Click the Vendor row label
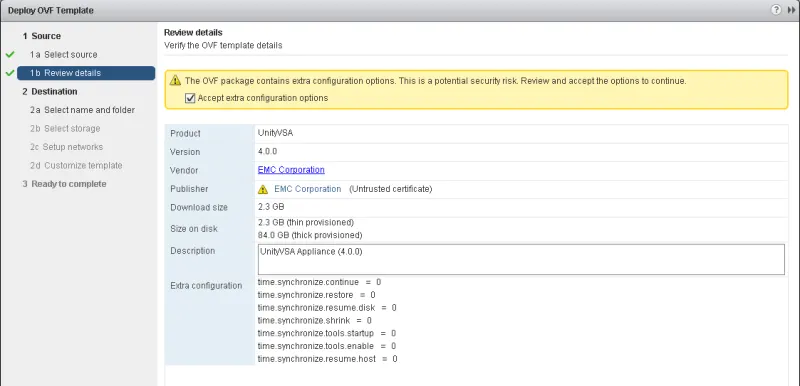Image resolution: width=800 pixels, height=386 pixels. coord(184,170)
